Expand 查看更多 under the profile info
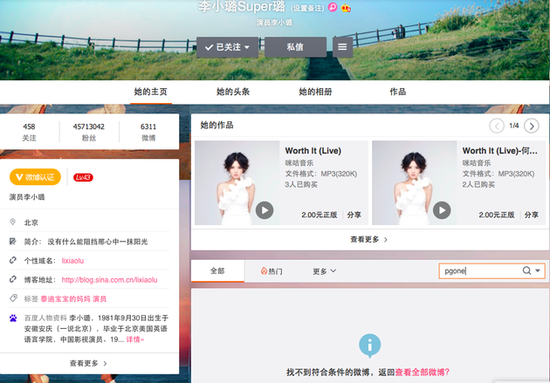The height and width of the screenshot is (383, 550). [88, 363]
